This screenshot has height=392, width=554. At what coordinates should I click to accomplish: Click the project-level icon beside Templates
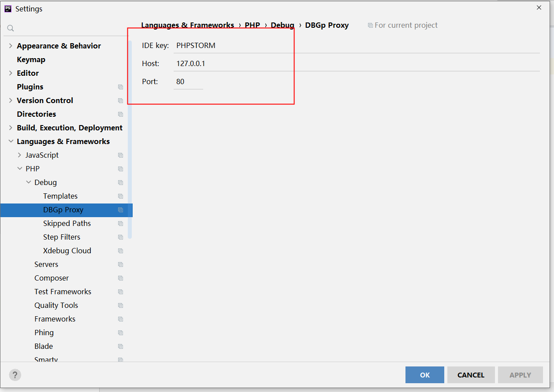coord(120,196)
